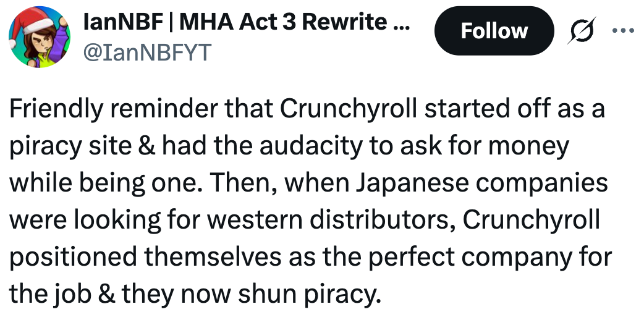Open the three-dot more options menu
Image resolution: width=644 pixels, height=325 pixels.
pyautogui.click(x=621, y=30)
